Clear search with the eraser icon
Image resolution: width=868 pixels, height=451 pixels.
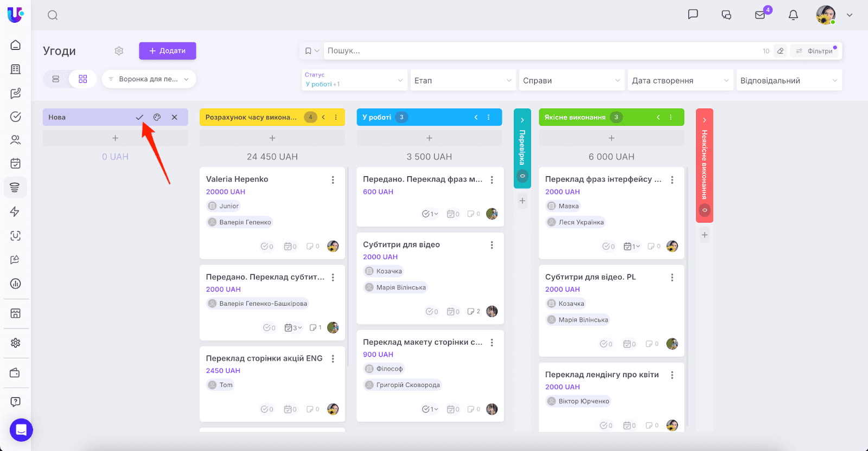780,51
